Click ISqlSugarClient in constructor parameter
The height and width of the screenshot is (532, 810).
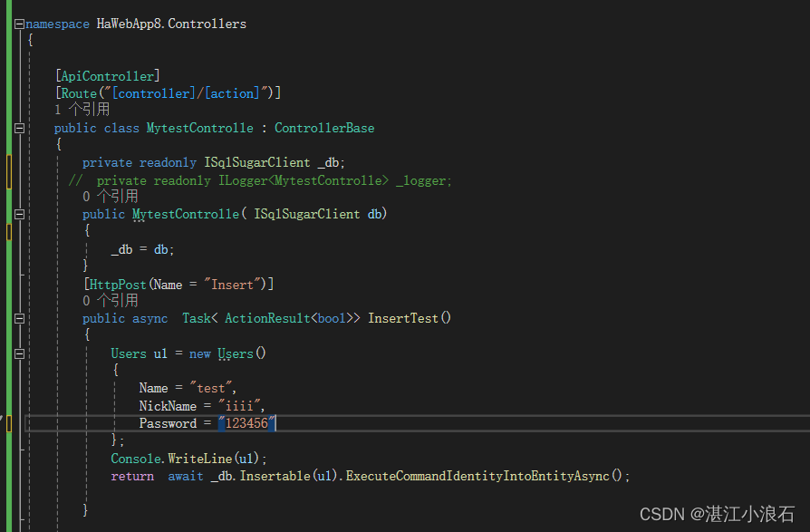click(307, 215)
